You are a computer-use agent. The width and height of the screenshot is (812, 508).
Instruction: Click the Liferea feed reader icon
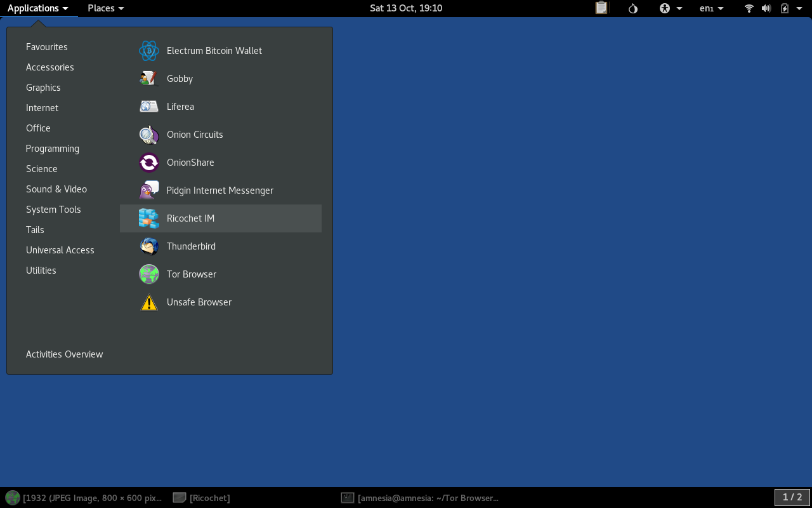click(x=149, y=107)
